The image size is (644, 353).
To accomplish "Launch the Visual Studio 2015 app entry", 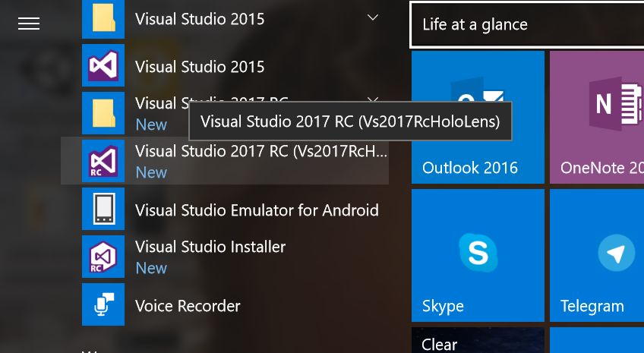I will [200, 67].
